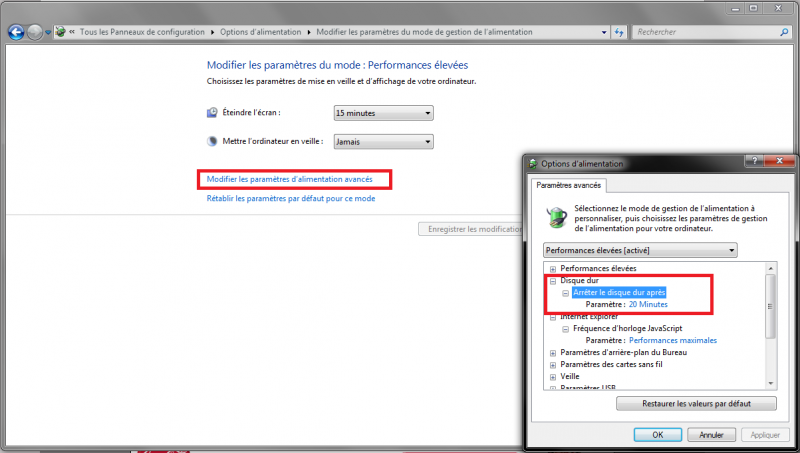Expand the 'Veille' tree node
800x453 pixels.
point(553,377)
